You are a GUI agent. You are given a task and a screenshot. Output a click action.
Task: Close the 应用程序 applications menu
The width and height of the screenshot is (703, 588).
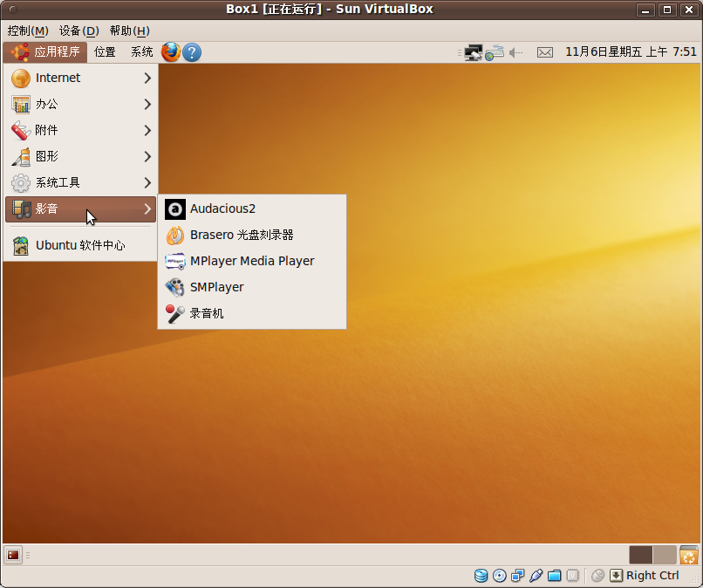(x=45, y=52)
